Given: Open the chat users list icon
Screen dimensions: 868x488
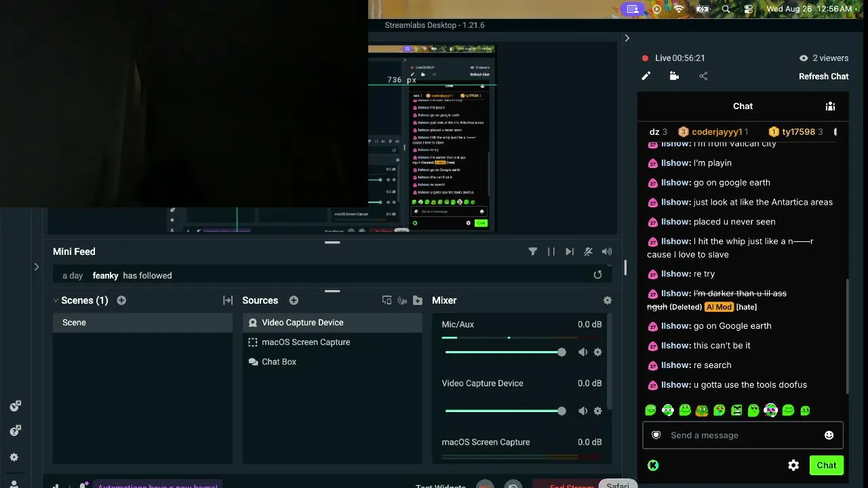Looking at the screenshot, I should click(830, 106).
